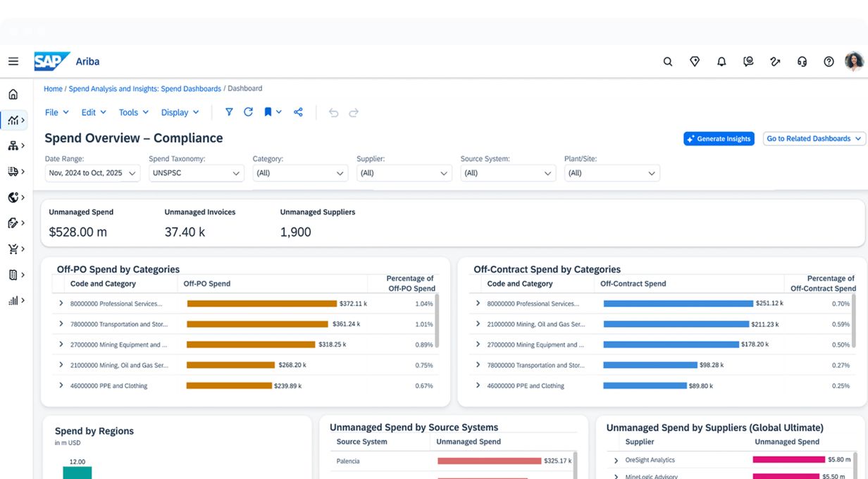Share the dashboard via share icon
This screenshot has height=479, width=868.
(298, 112)
